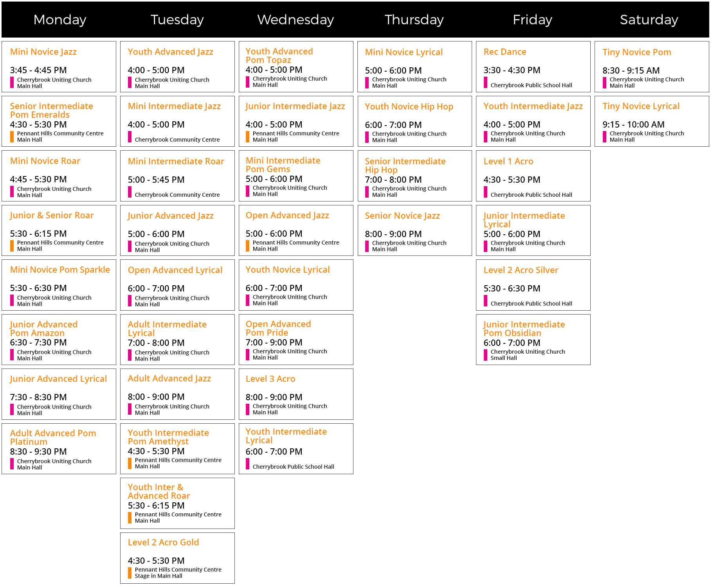712x588 pixels.
Task: Click Level 2 Acro Gold title
Action: (x=163, y=542)
